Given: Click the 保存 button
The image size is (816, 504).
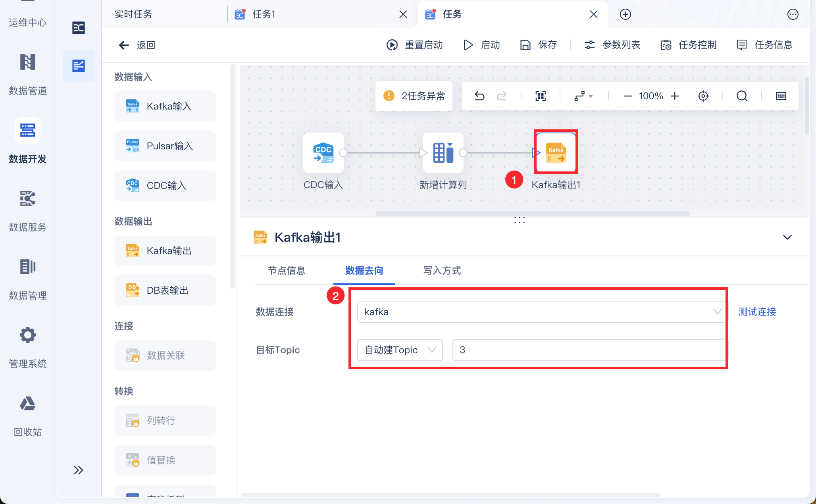Looking at the screenshot, I should coord(539,45).
